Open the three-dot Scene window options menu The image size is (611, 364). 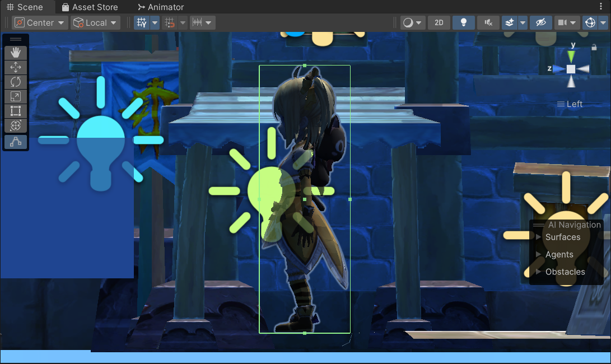click(x=601, y=7)
